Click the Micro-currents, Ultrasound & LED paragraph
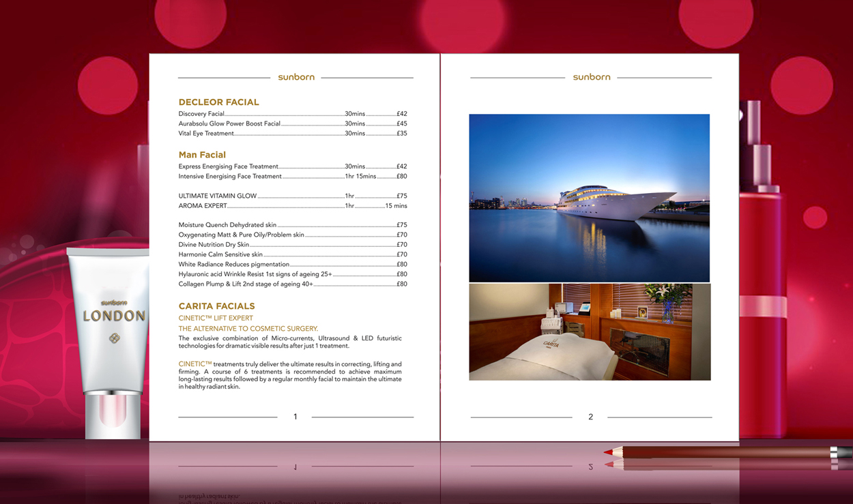The width and height of the screenshot is (853, 504). (x=290, y=342)
